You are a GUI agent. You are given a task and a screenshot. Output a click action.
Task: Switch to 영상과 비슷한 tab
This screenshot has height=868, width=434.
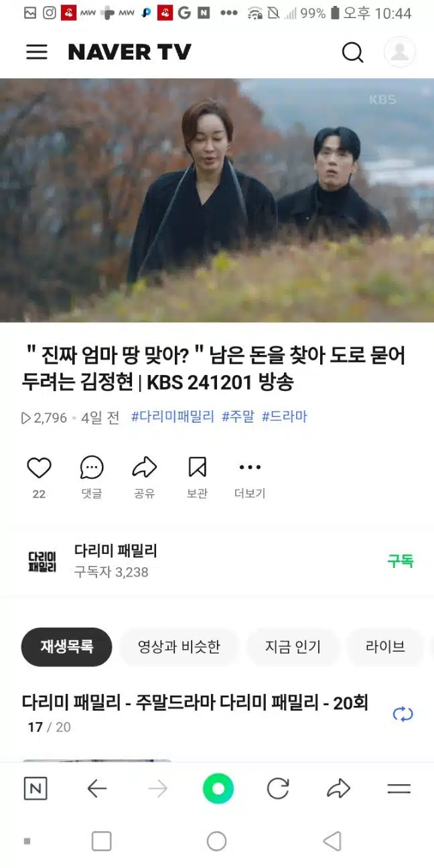pos(179,647)
